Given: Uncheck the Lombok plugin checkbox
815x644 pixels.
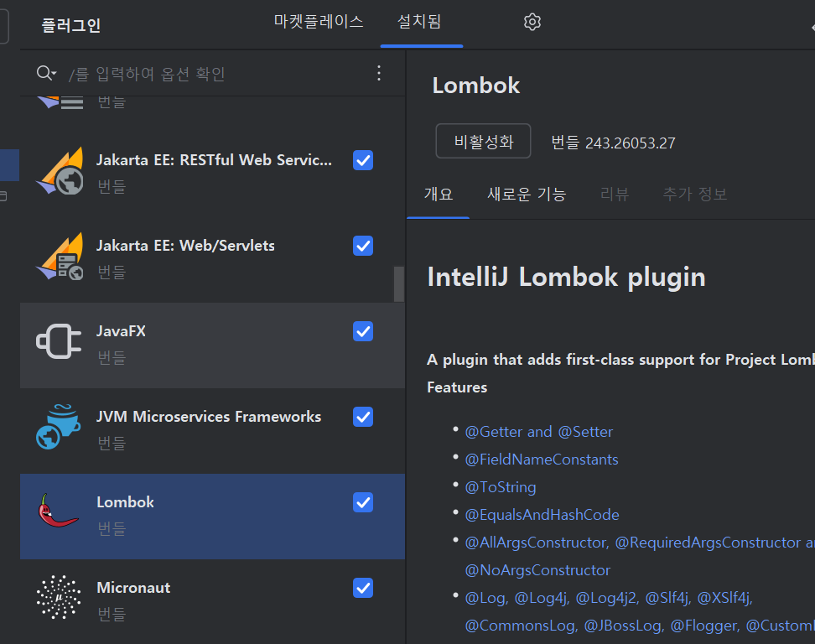Looking at the screenshot, I should tap(363, 502).
